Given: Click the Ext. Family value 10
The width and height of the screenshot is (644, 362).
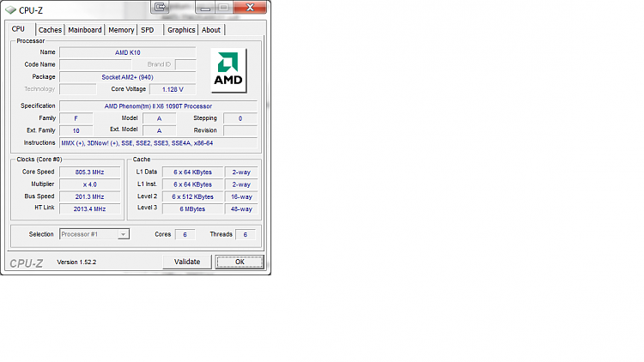Looking at the screenshot, I should coord(76,130).
